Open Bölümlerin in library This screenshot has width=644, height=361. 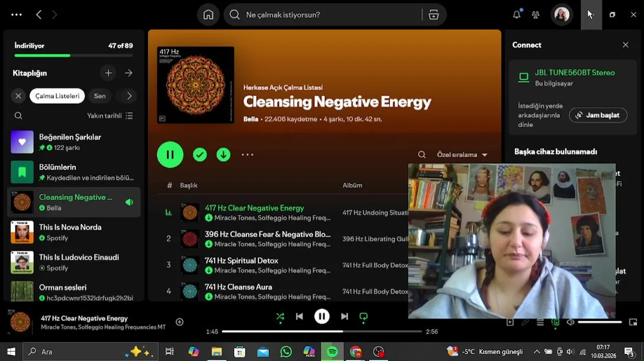click(x=74, y=172)
